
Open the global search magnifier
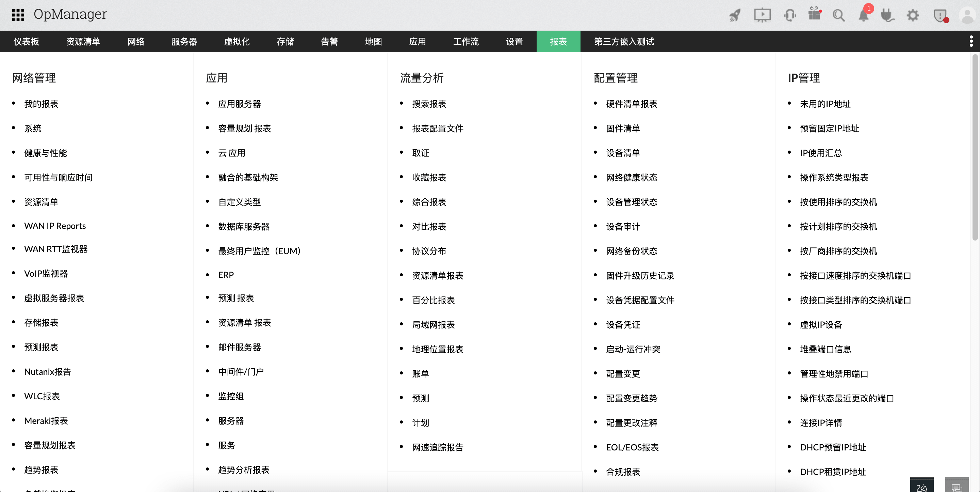pos(839,15)
